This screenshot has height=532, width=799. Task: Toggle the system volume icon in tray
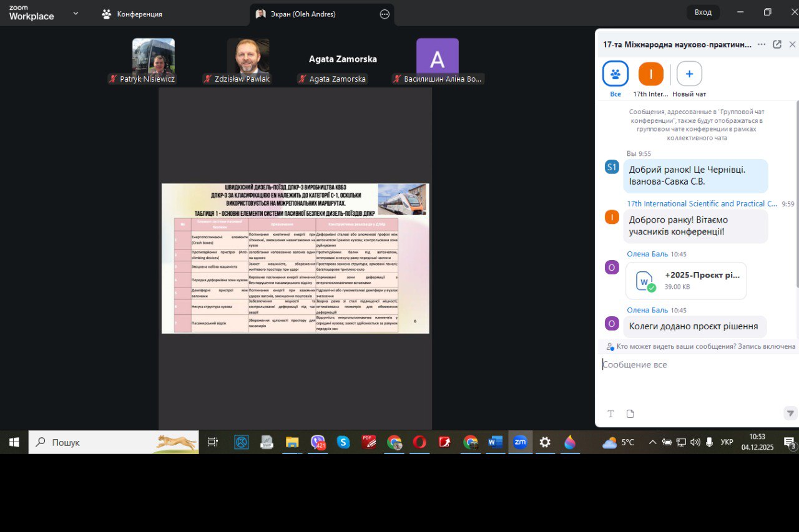pos(695,442)
